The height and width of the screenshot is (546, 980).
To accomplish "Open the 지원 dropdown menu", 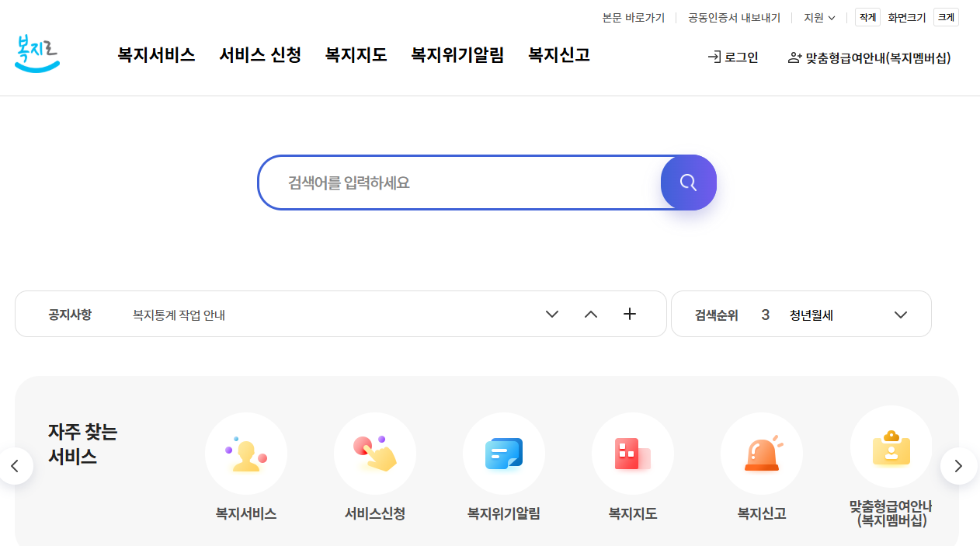I will coord(818,17).
